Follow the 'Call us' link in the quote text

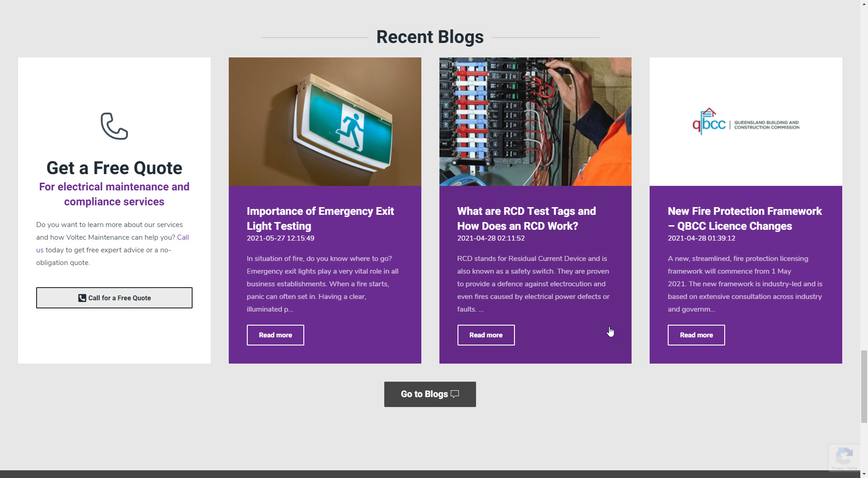point(183,237)
